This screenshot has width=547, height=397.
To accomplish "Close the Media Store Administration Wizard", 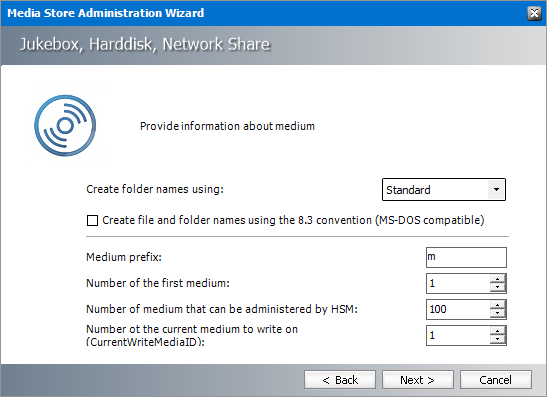I will 534,13.
